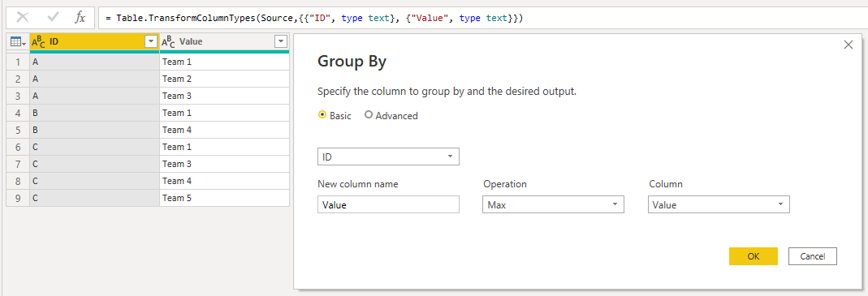Click ID cell 'A' in row 1
Screen dimensions: 868x296
(95, 62)
